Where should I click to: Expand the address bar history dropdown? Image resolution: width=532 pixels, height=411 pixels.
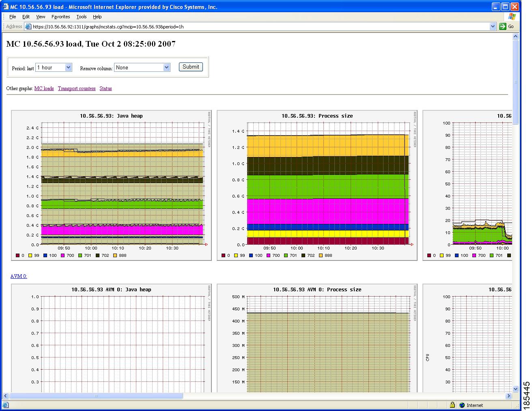(x=493, y=26)
